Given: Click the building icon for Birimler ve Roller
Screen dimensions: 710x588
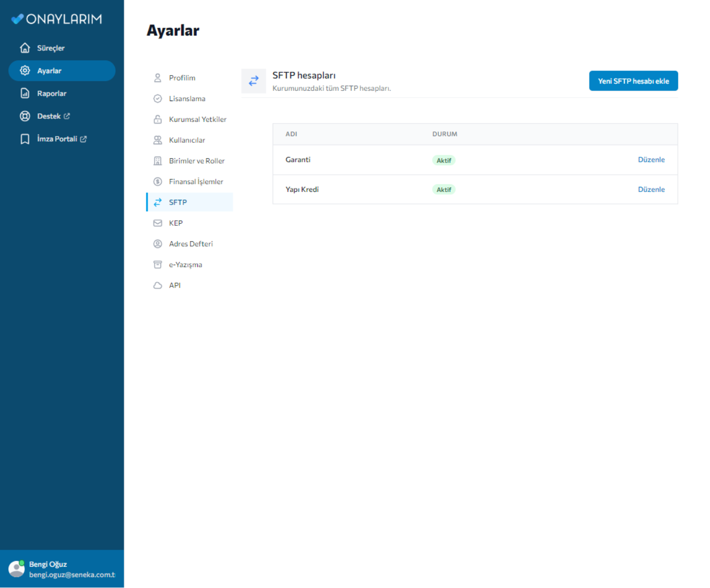Looking at the screenshot, I should 157,161.
